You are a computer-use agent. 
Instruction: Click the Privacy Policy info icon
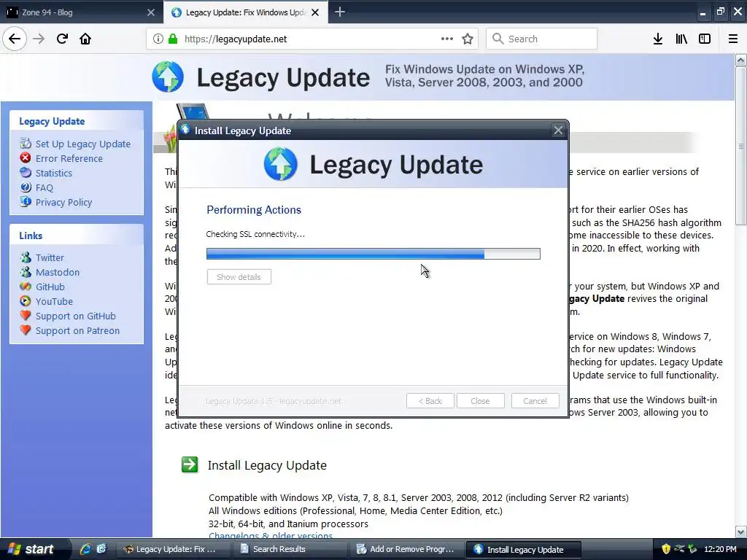click(26, 202)
